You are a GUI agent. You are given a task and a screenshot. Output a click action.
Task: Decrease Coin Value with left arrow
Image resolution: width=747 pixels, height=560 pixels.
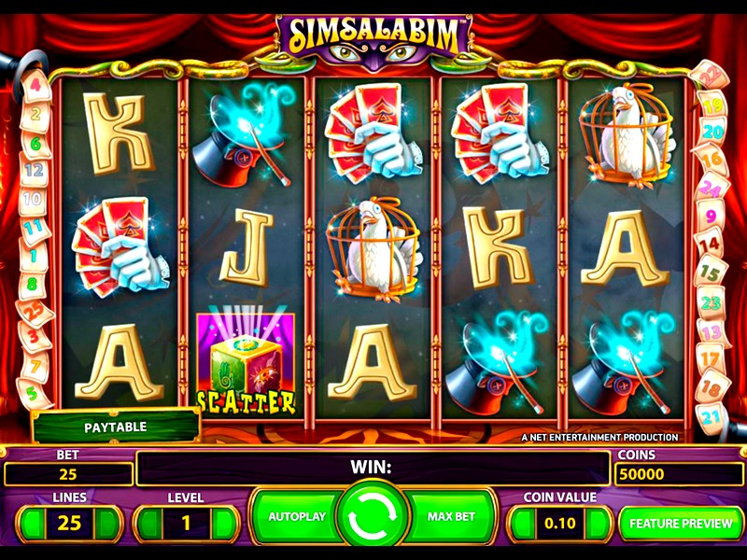pos(524,523)
